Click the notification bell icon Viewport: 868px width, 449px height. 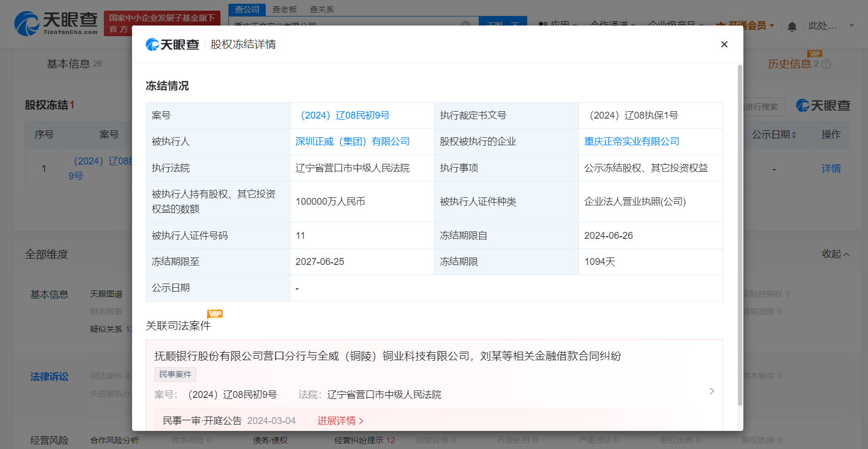[x=792, y=27]
